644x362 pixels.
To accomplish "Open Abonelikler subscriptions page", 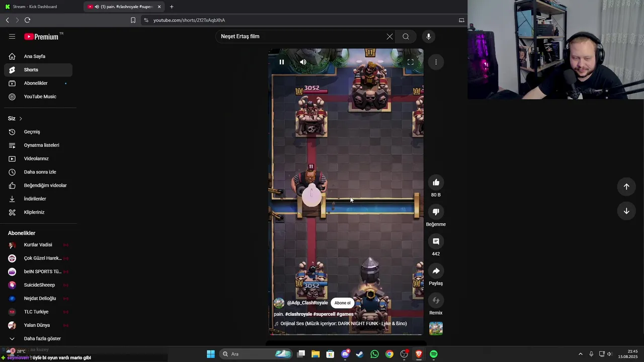I will (38, 83).
